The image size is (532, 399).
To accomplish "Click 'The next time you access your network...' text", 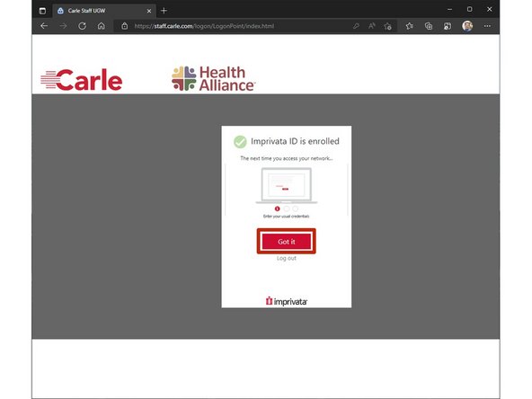I will (x=287, y=158).
